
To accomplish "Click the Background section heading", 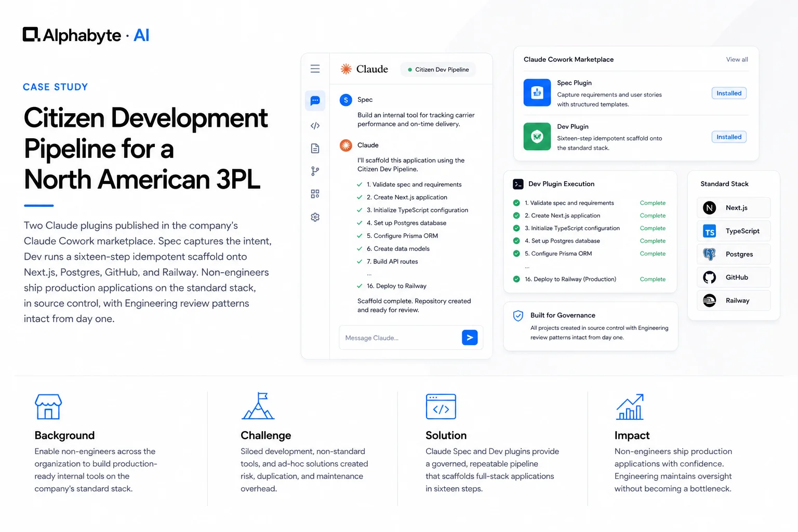I will (64, 435).
